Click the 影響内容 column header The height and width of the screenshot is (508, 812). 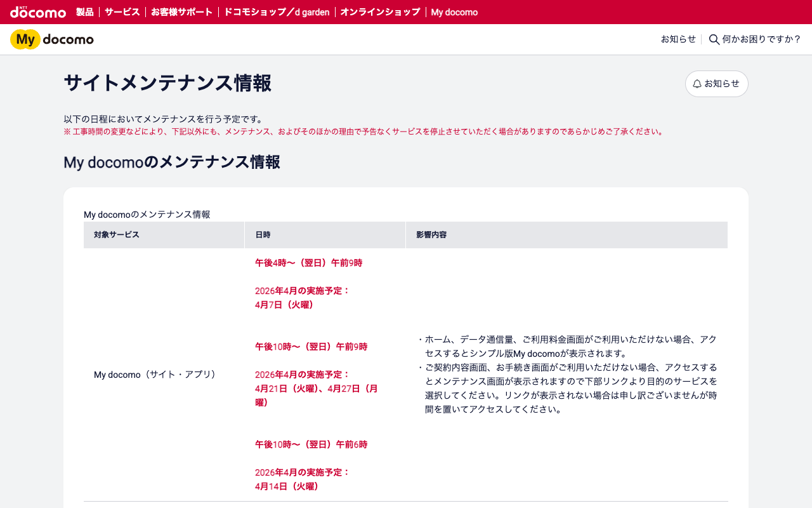point(566,235)
